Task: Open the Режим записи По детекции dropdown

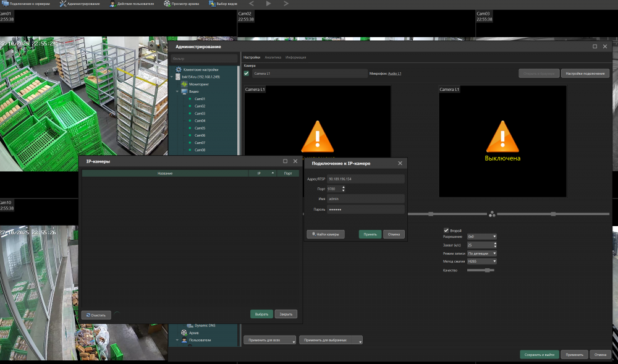Action: point(481,253)
